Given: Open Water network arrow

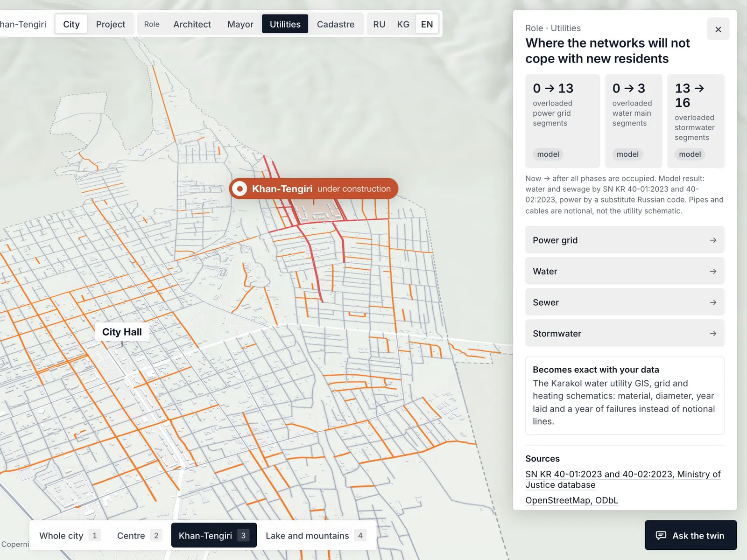Looking at the screenshot, I should tap(713, 271).
